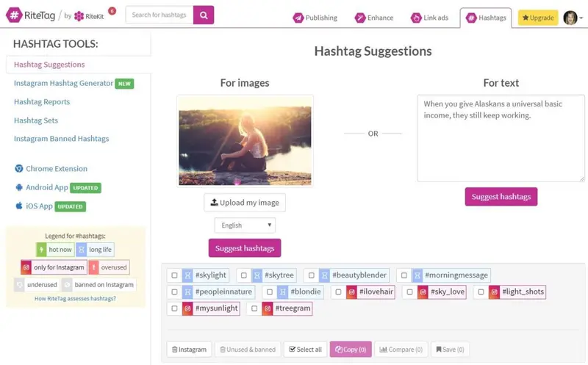Open the English language dropdown
Image resolution: width=588 pixels, height=365 pixels.
[x=245, y=225]
